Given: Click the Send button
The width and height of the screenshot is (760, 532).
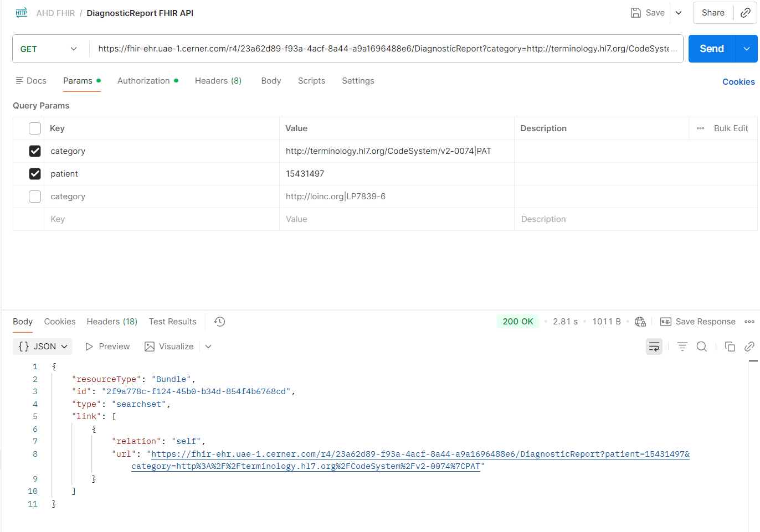Looking at the screenshot, I should point(711,49).
